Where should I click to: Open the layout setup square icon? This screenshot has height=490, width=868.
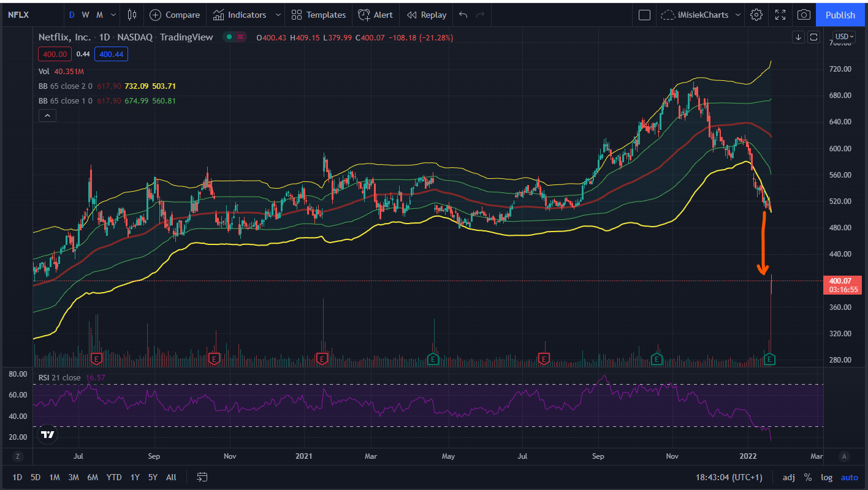[x=644, y=15]
